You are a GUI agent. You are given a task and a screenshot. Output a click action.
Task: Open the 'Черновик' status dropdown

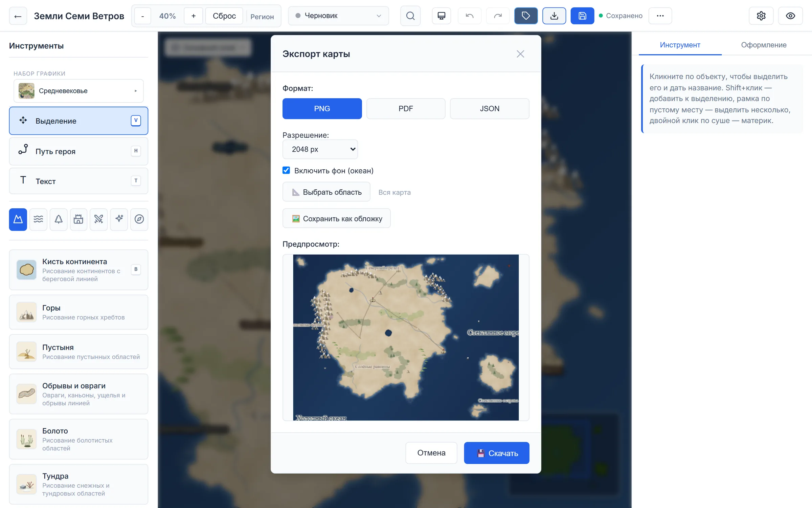pos(338,16)
